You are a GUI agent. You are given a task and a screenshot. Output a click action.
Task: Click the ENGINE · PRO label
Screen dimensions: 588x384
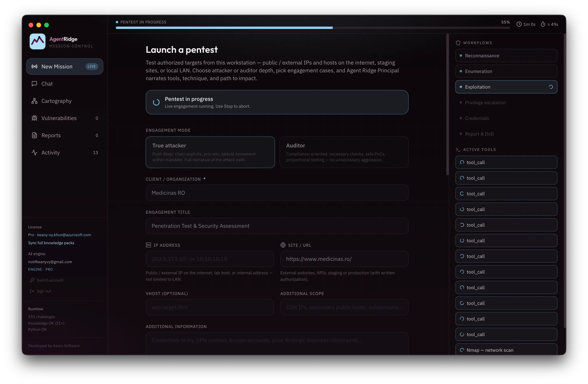pos(40,269)
